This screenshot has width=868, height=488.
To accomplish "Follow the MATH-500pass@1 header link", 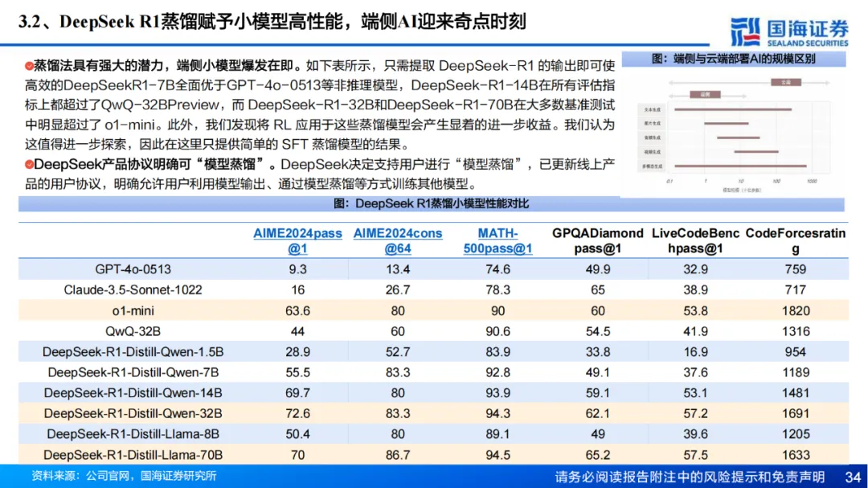I will pos(497,241).
